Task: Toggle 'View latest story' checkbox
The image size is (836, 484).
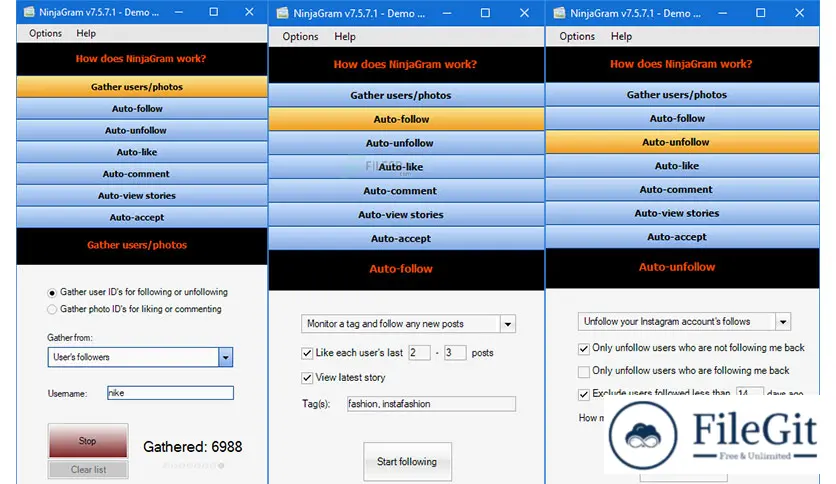Action: [307, 377]
